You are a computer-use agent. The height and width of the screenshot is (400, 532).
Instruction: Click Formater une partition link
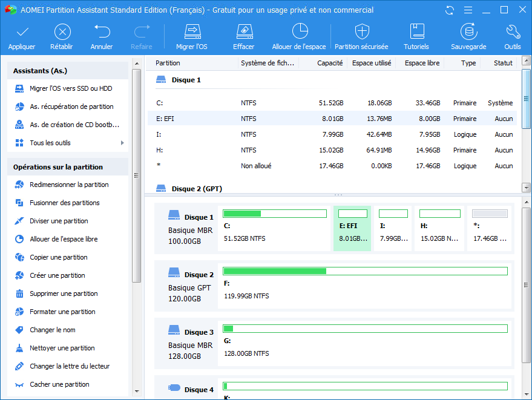[62, 312]
